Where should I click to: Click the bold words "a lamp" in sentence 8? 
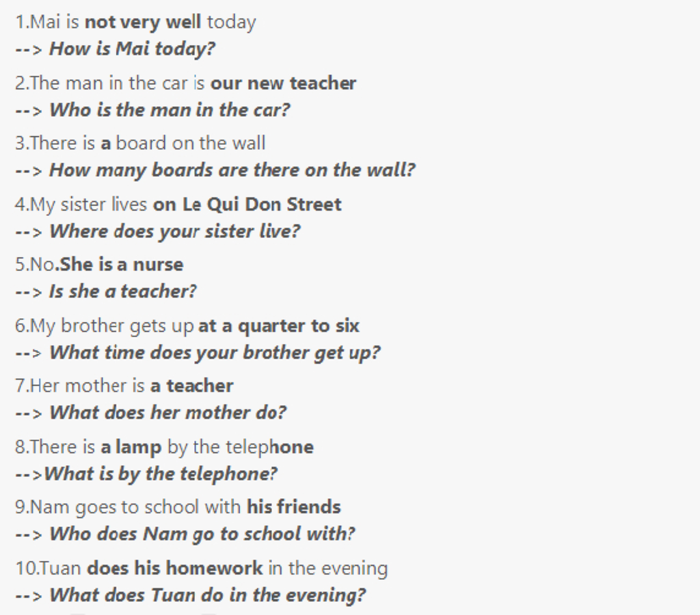pyautogui.click(x=131, y=447)
